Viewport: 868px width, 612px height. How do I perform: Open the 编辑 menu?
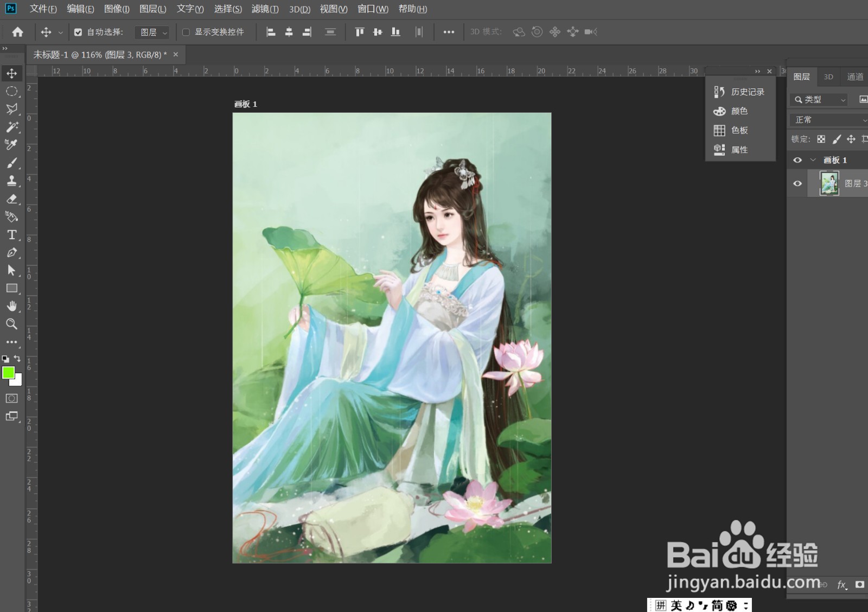click(80, 9)
